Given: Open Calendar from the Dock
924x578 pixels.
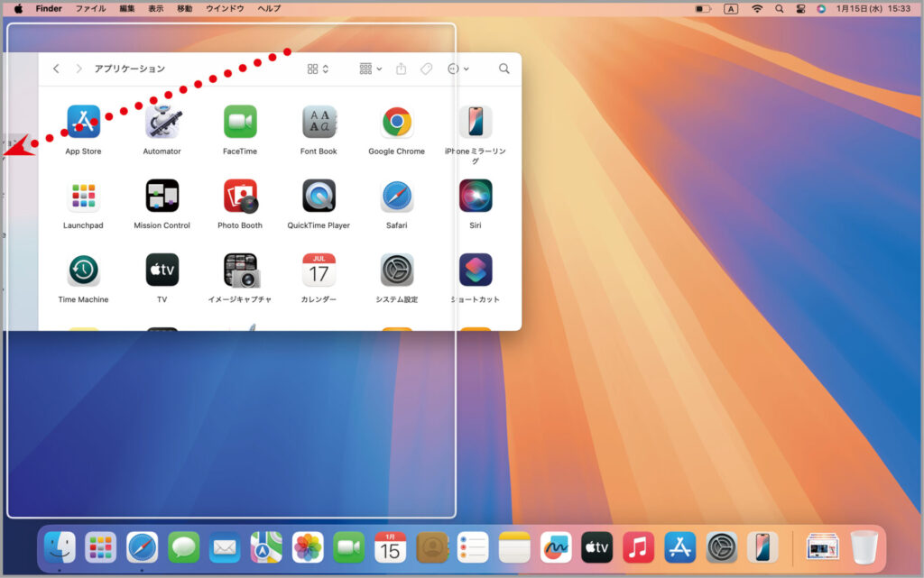Looking at the screenshot, I should [390, 547].
